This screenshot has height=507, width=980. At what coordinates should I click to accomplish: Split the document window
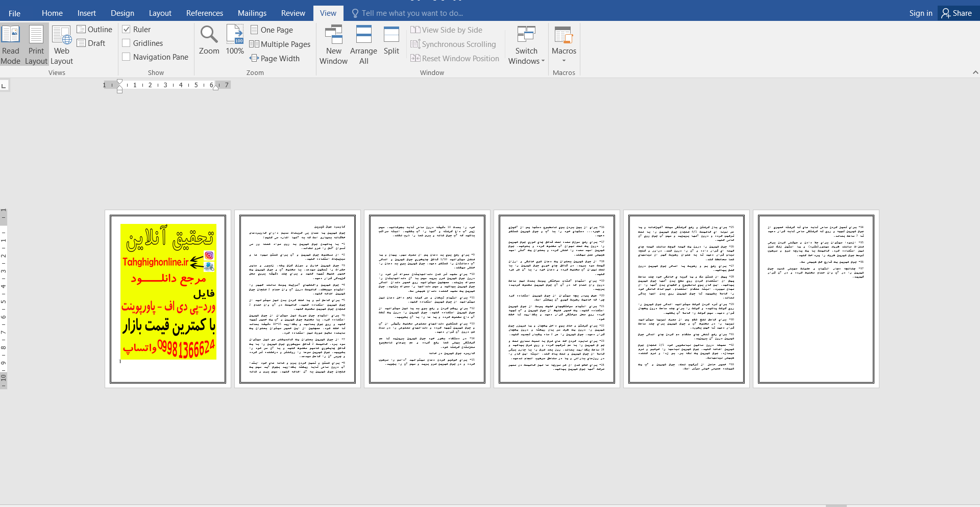pos(391,40)
